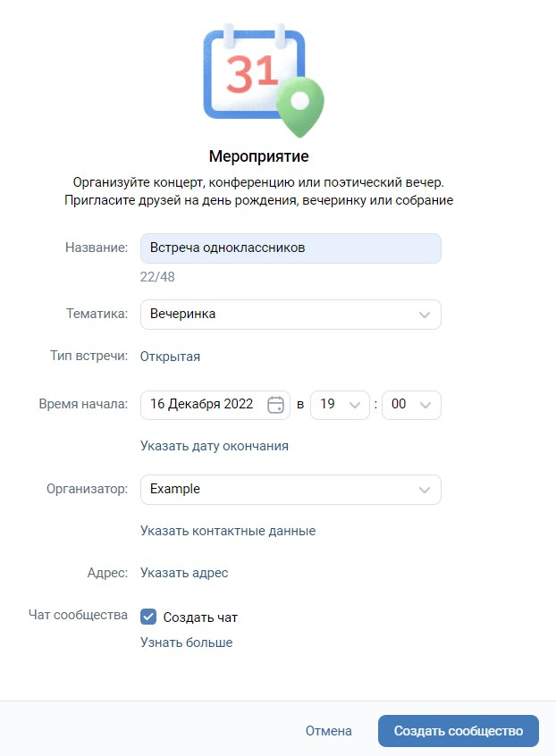Uncheck the Создать чат checkbox
This screenshot has height=756, width=556.
click(x=148, y=617)
